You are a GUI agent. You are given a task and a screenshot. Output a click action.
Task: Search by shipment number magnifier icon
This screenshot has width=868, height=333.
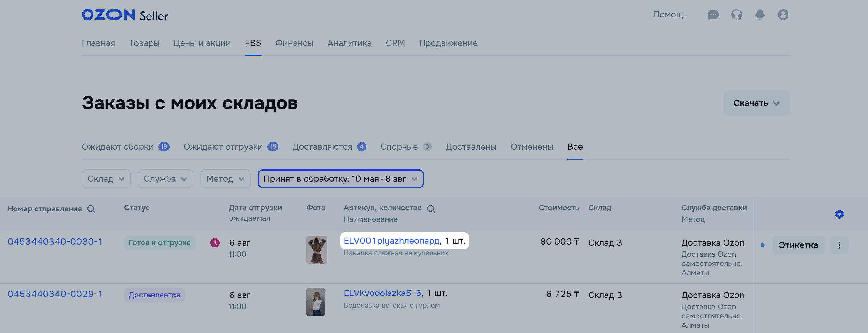91,209
